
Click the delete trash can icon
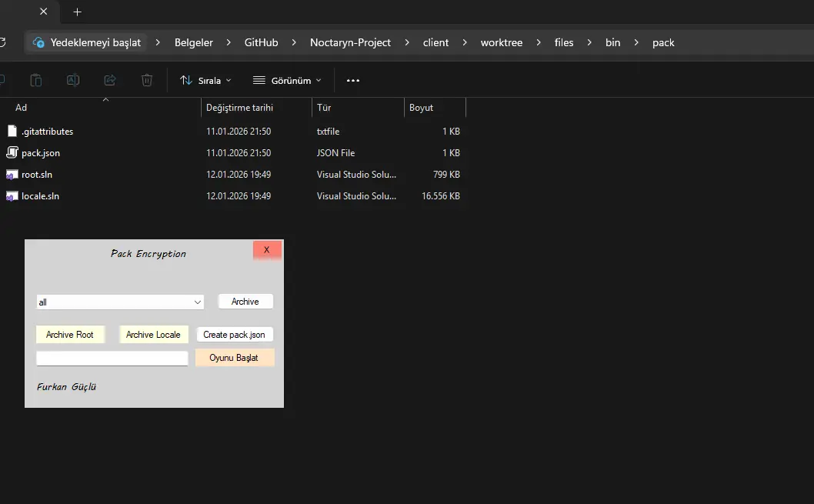tap(147, 80)
